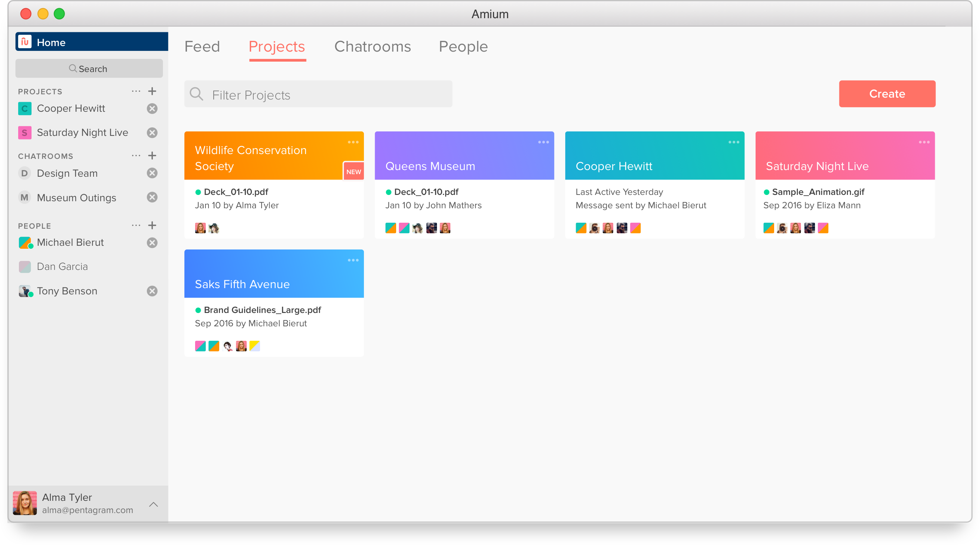Click first member avatar on Wildlife card
Image resolution: width=980 pixels, height=545 pixels.
click(x=200, y=228)
